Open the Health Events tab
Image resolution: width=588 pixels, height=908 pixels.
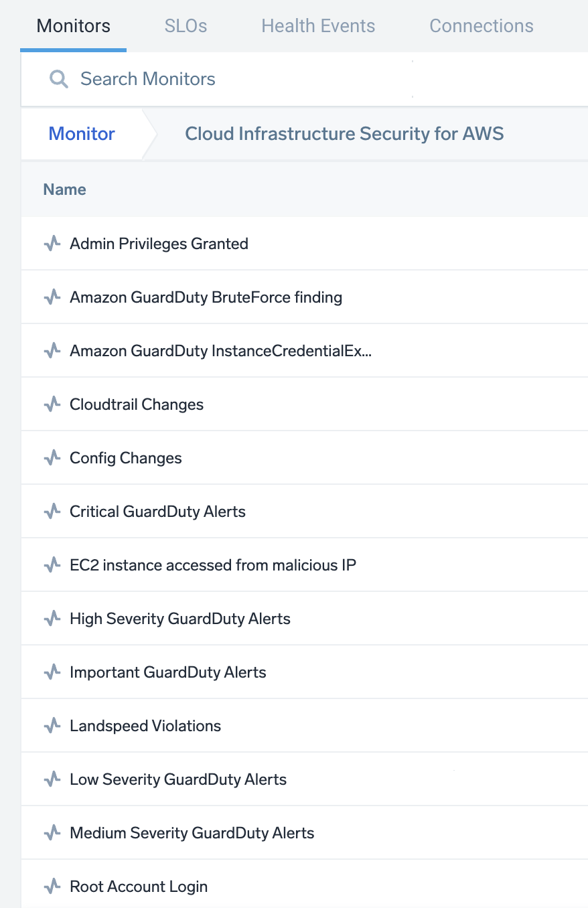tap(318, 26)
